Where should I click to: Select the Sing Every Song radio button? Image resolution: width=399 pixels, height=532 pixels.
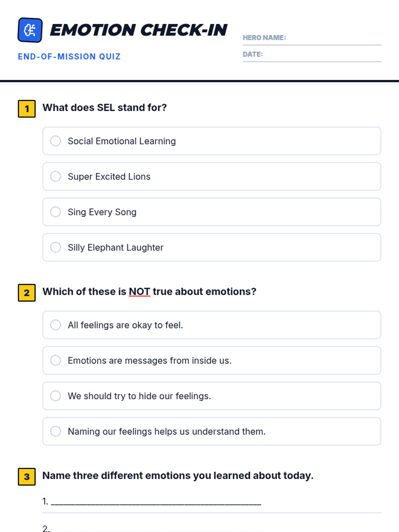coord(56,212)
